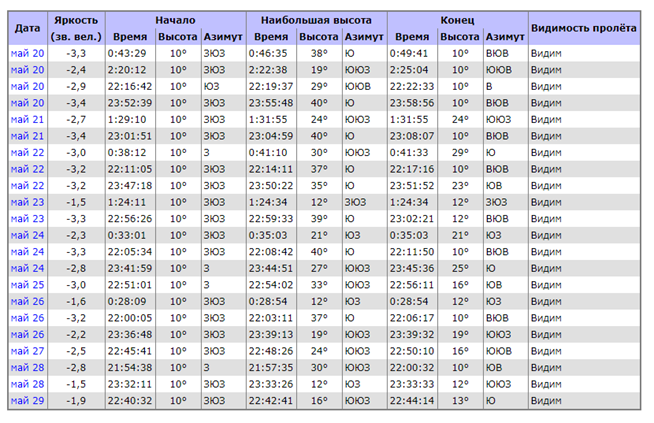
Task: Click the Дата column header
Action: point(27,28)
